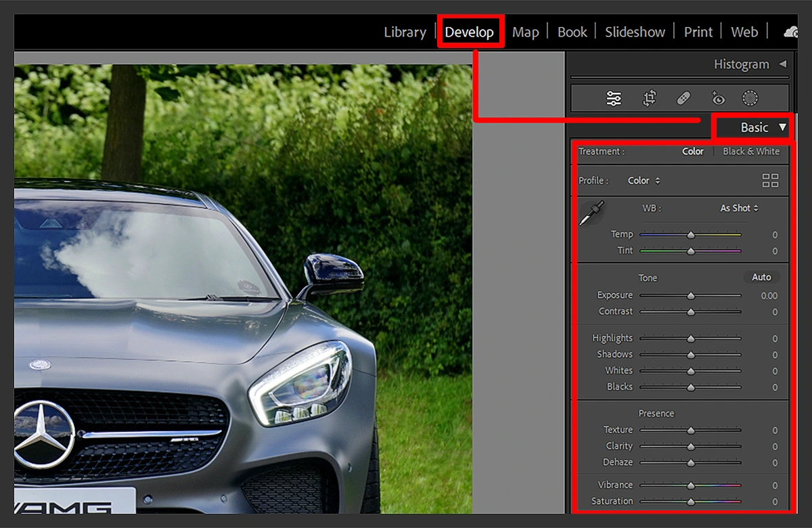This screenshot has height=528, width=812.
Task: Click the Contrast slider handle
Action: [x=691, y=312]
